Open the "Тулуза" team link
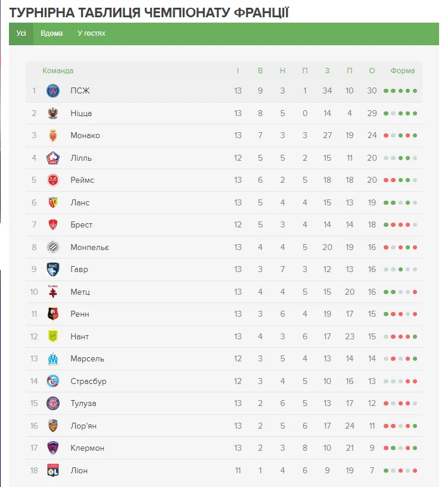Screen dimensions: 448x487 click(x=83, y=404)
